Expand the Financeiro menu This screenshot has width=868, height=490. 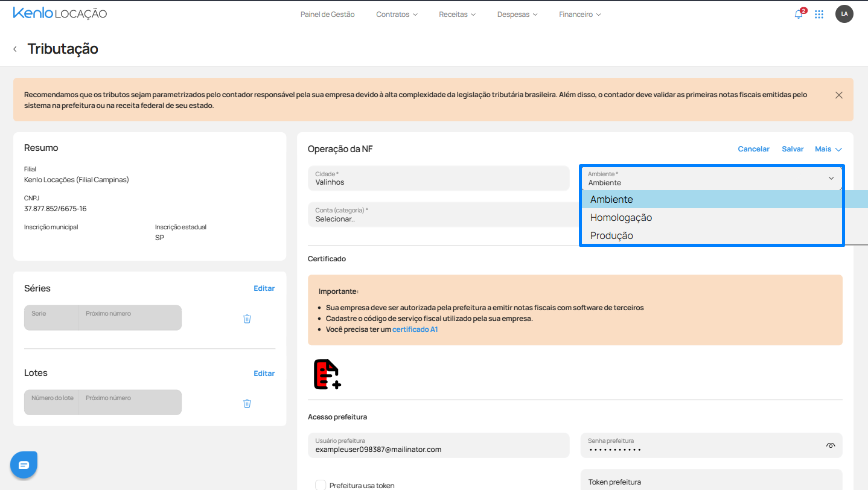580,14
